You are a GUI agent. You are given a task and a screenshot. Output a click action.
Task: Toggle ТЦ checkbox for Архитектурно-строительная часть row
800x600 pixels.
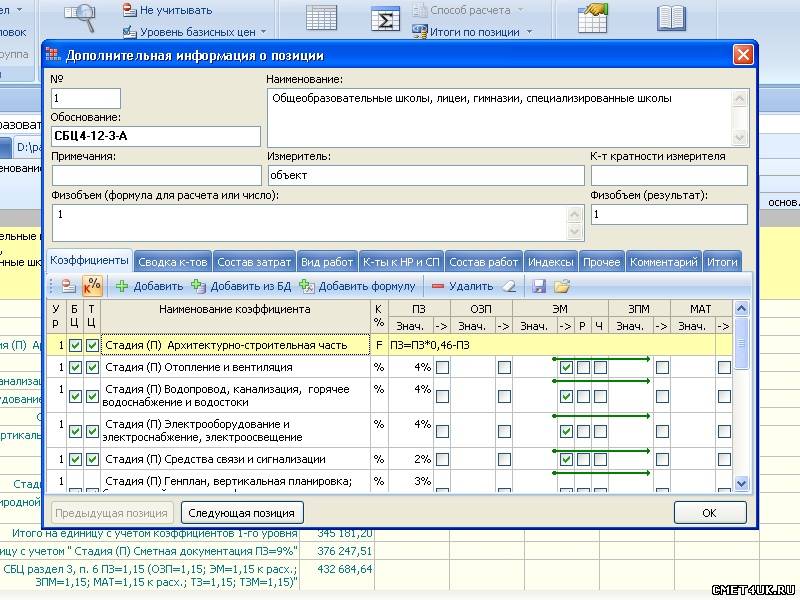pyautogui.click(x=92, y=345)
